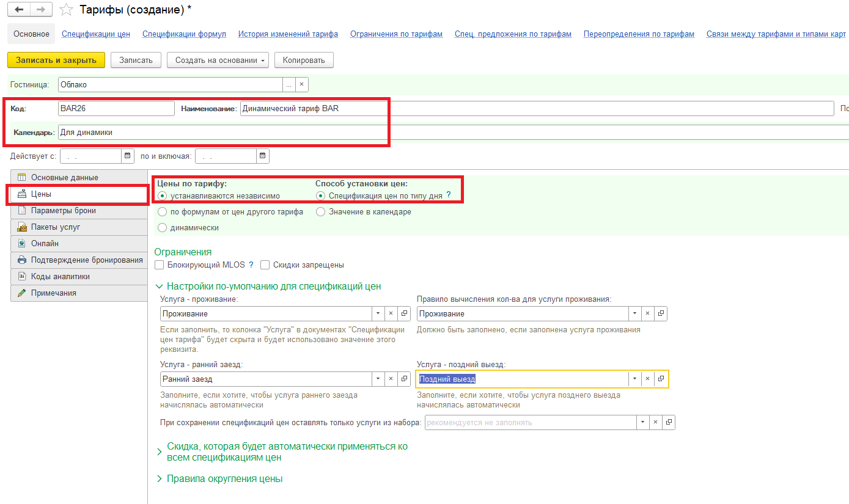
Task: Clear the 'Услуга - проживание' field
Action: pyautogui.click(x=391, y=313)
